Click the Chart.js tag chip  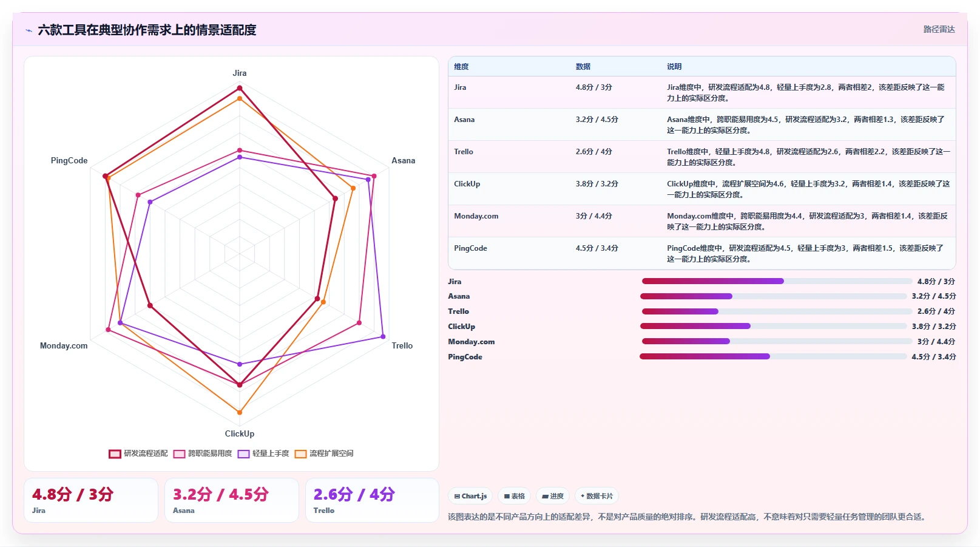[470, 496]
